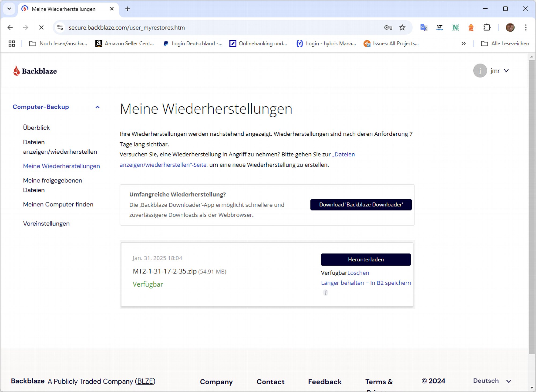Image resolution: width=536 pixels, height=392 pixels.
Task: Stop loading the page
Action: click(41, 27)
